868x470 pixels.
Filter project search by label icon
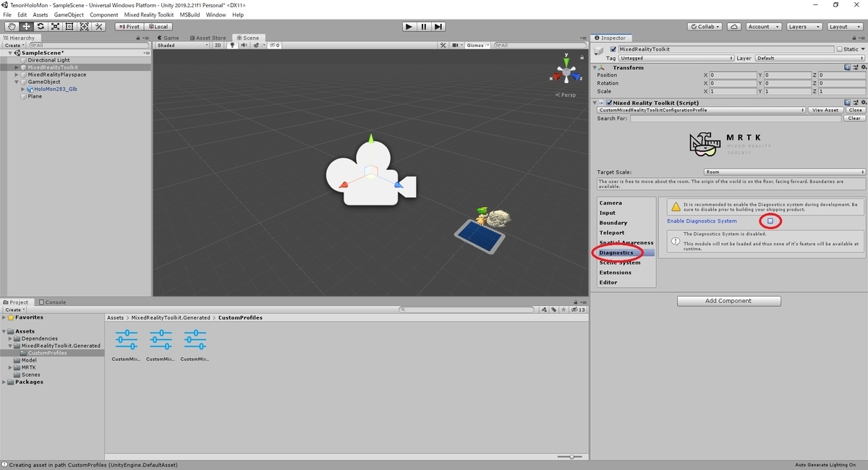[x=555, y=309]
